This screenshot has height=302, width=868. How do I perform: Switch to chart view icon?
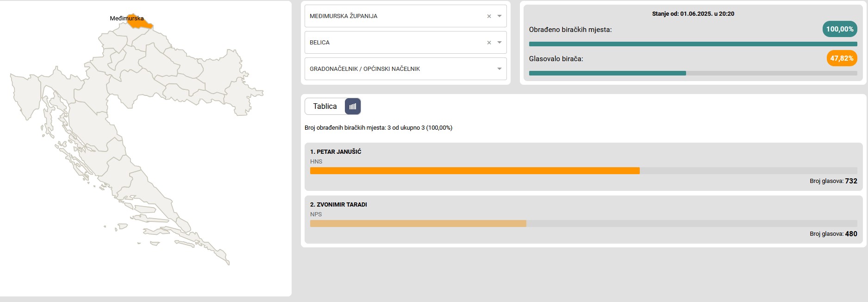pyautogui.click(x=353, y=107)
